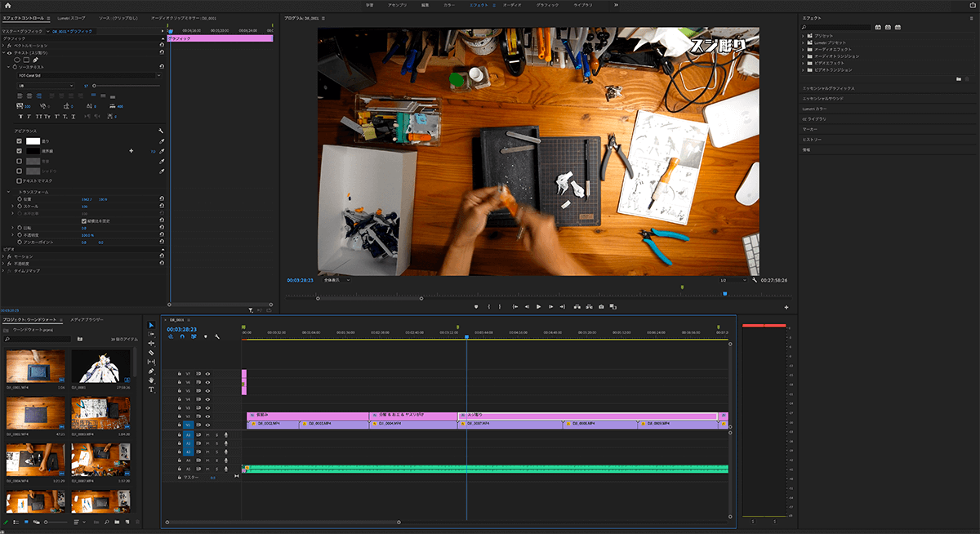Select the Type tool (T)
This screenshot has height=534, width=980.
[x=151, y=389]
